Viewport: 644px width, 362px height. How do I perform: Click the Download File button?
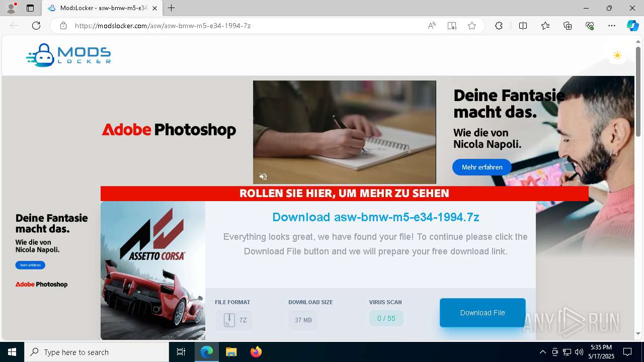[x=482, y=313]
